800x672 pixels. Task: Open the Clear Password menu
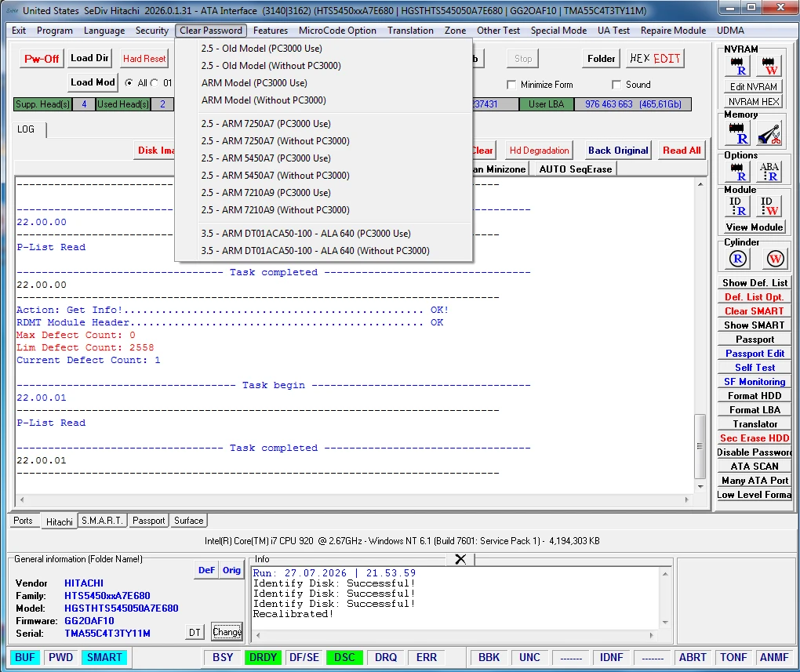(x=211, y=31)
